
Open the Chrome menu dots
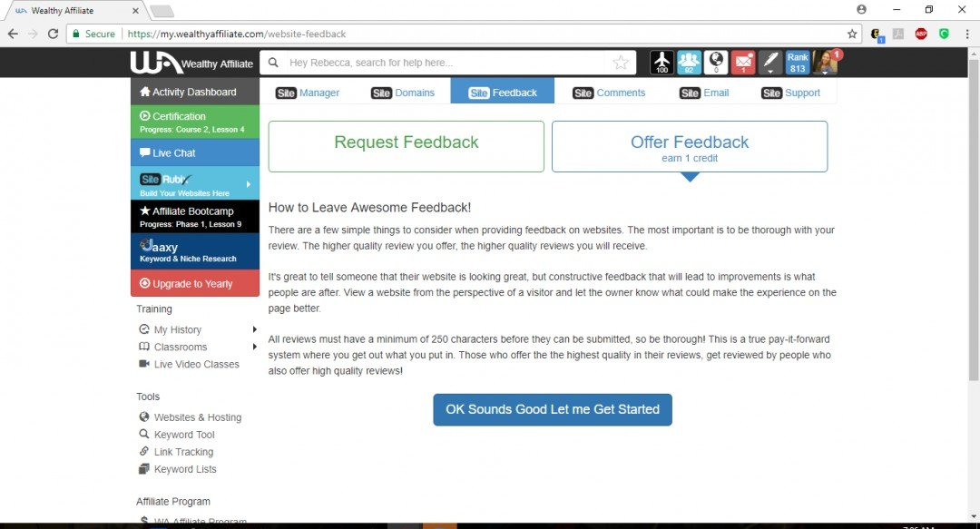[x=967, y=34]
